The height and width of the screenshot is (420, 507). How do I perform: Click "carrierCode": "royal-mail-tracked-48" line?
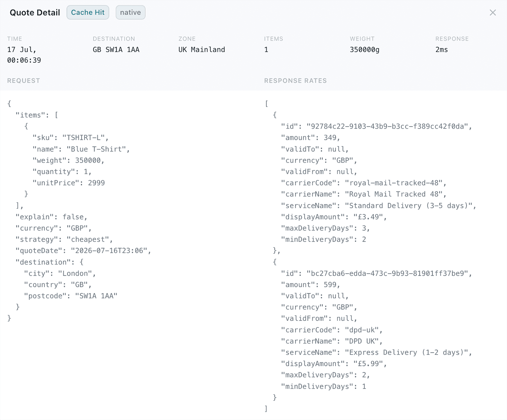(x=364, y=183)
